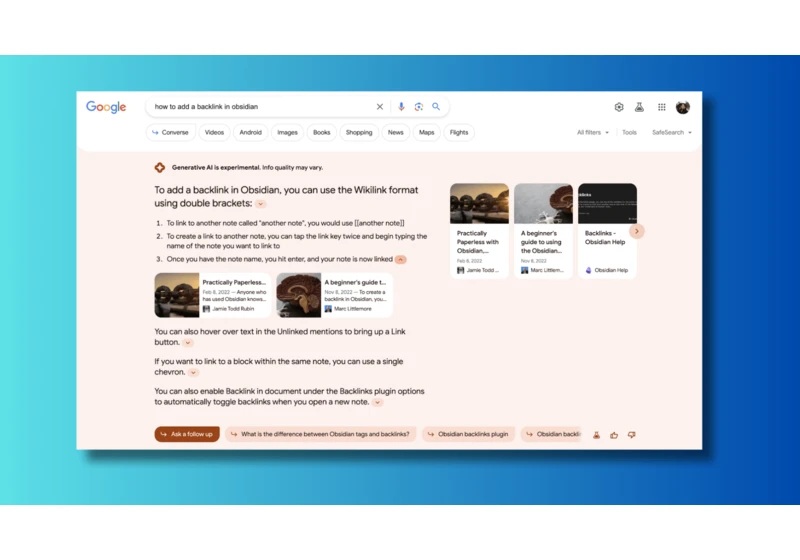The width and height of the screenshot is (800, 560).
Task: Select the Videos filter chip
Action: (214, 133)
